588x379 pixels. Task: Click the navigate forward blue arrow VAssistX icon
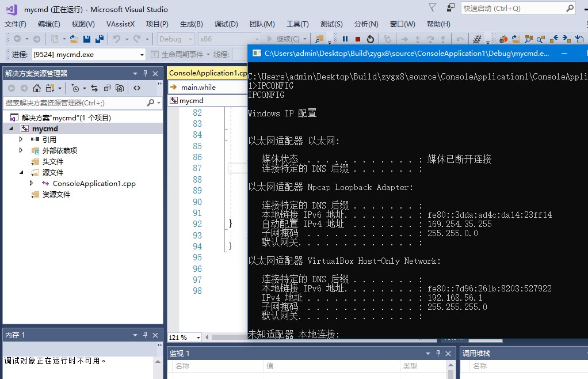click(x=566, y=39)
